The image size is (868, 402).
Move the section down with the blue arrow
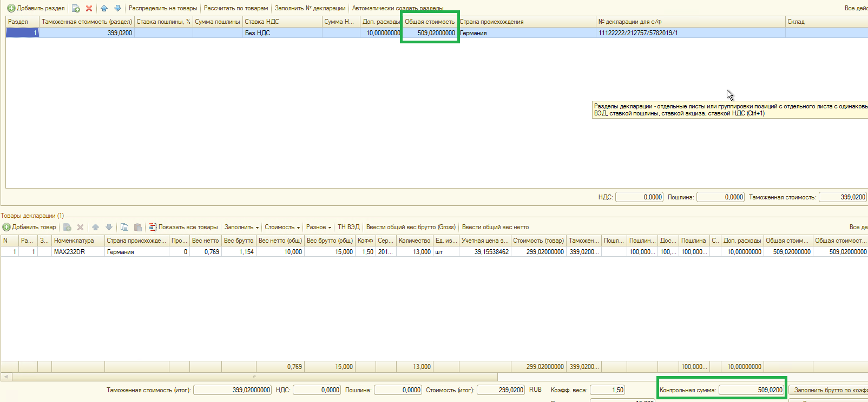point(117,9)
